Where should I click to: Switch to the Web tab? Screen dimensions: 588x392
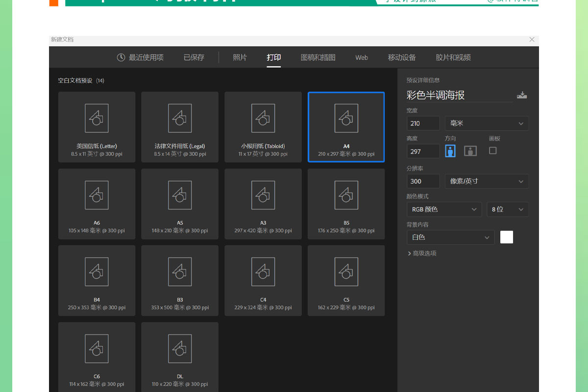[362, 57]
